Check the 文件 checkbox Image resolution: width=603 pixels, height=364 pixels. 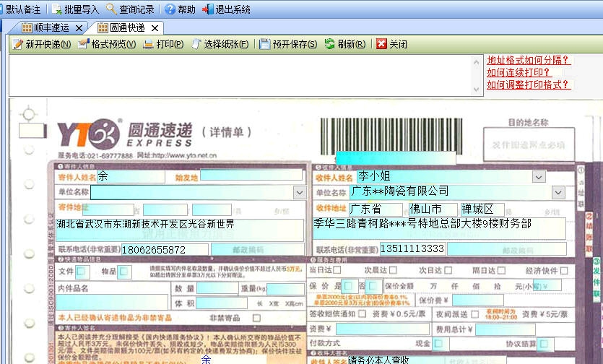(x=81, y=272)
